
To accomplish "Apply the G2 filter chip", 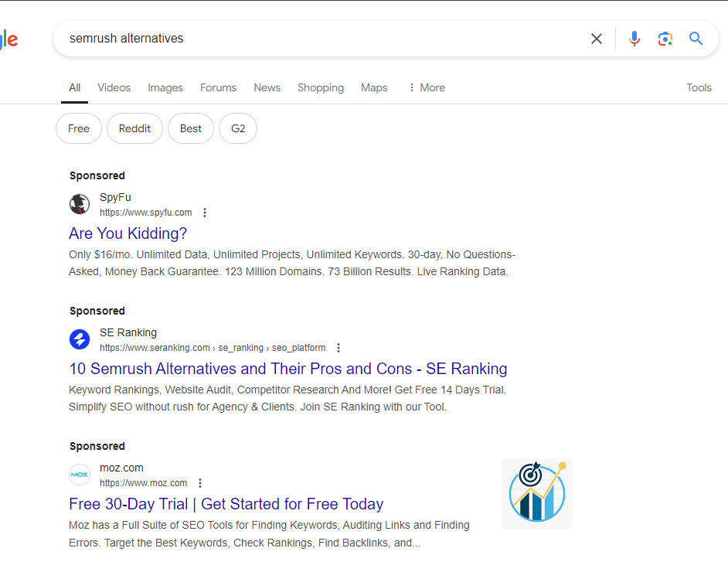I will click(x=238, y=128).
